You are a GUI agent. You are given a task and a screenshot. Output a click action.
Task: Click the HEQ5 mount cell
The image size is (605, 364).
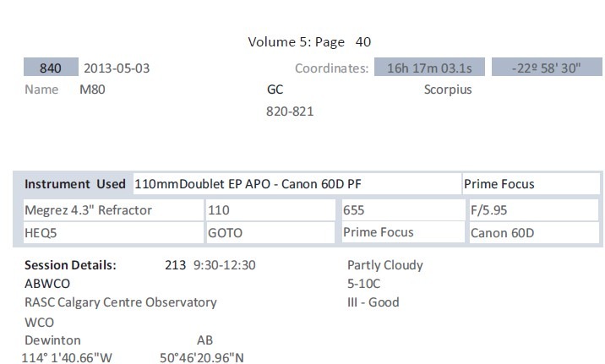click(41, 232)
